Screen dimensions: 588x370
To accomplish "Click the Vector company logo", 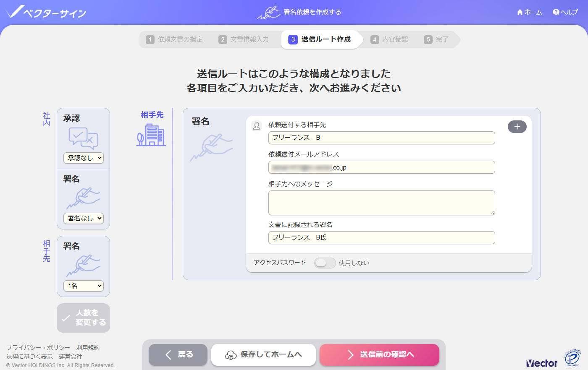I will (x=542, y=363).
